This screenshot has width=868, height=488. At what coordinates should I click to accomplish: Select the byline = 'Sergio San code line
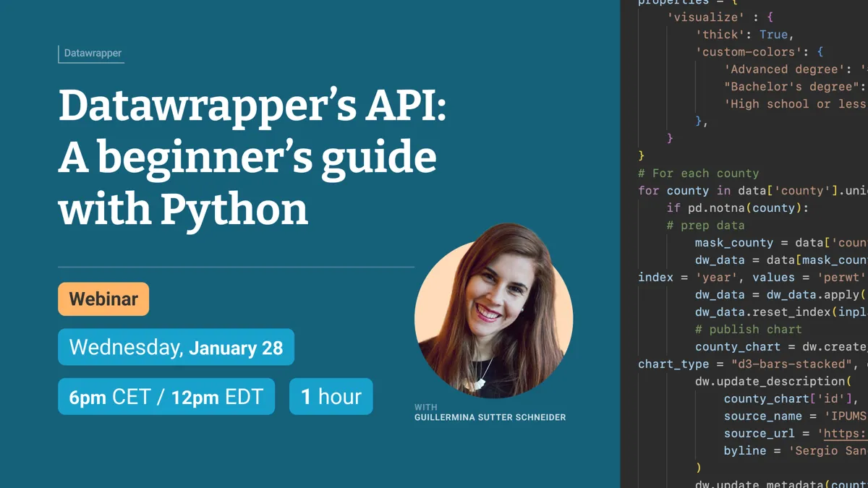coord(793,451)
